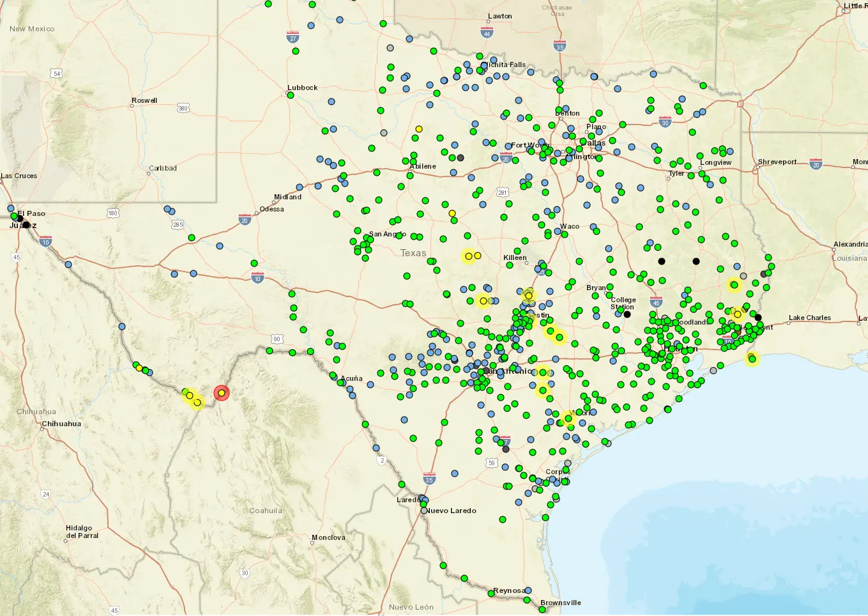Click the Interstate 44 shield near Lawton
This screenshot has height=616, width=868.
[487, 33]
